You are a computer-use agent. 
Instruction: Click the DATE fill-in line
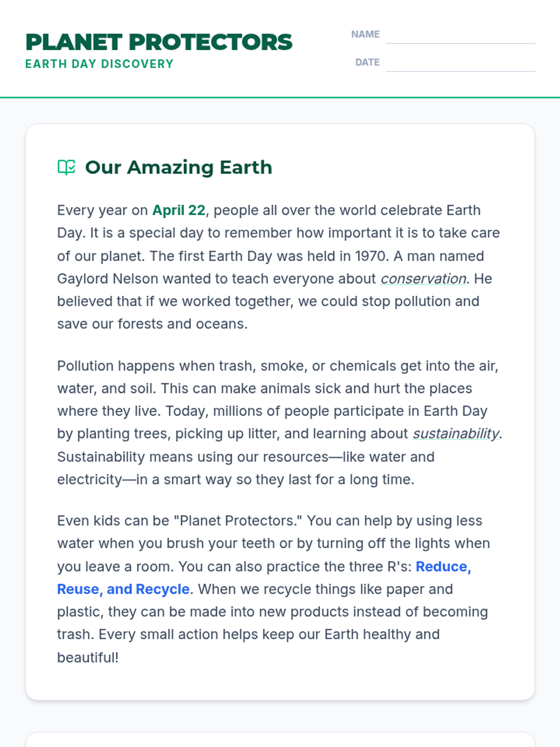coord(460,64)
